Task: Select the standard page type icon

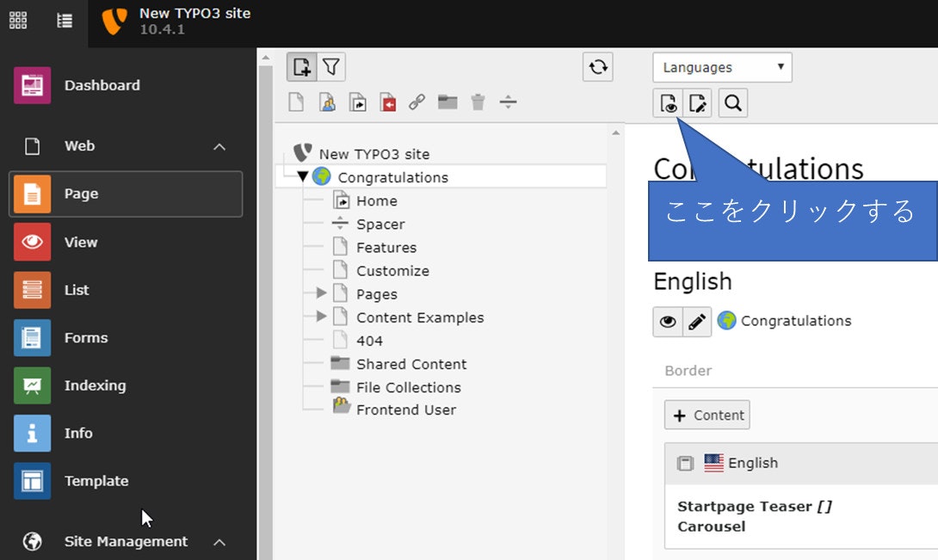Action: point(296,102)
